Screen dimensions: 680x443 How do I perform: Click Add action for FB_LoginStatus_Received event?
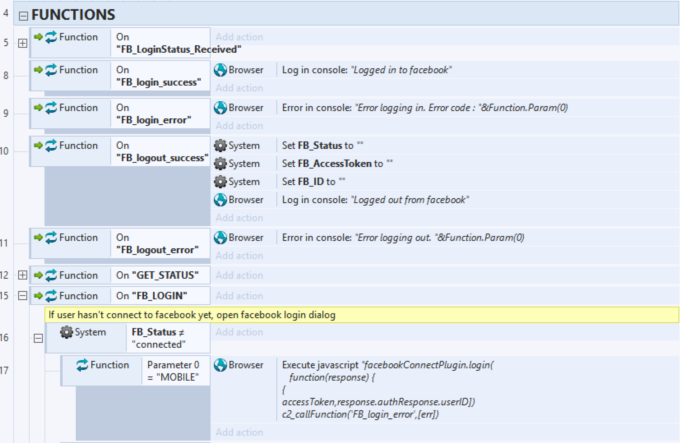point(239,37)
